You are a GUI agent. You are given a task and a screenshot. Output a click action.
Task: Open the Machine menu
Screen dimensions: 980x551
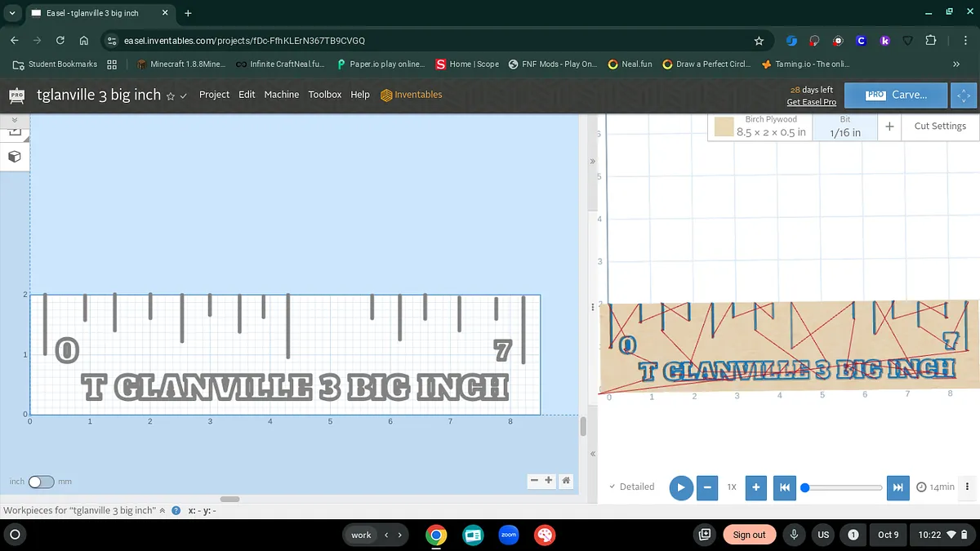point(281,95)
